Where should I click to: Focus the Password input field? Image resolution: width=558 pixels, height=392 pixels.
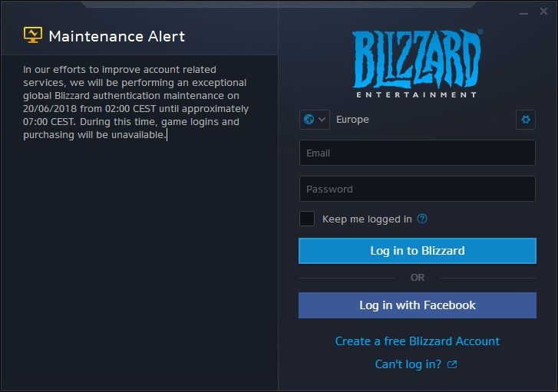417,189
